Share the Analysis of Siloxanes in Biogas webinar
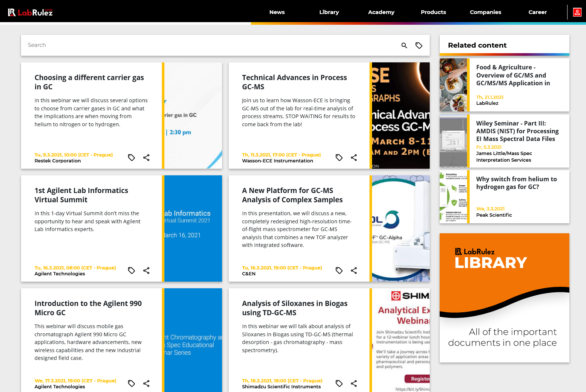Image resolution: width=586 pixels, height=392 pixels. (x=354, y=384)
